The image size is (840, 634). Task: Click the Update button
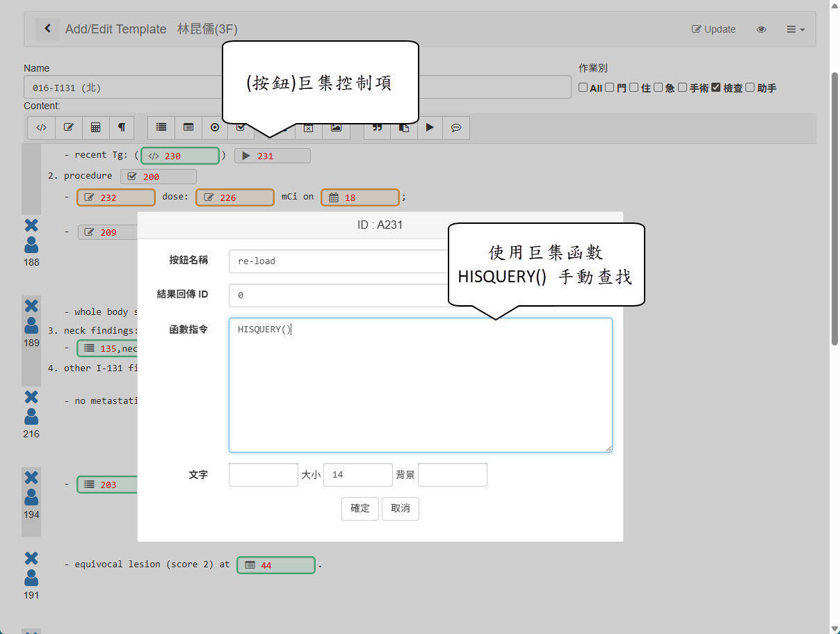[x=713, y=29]
